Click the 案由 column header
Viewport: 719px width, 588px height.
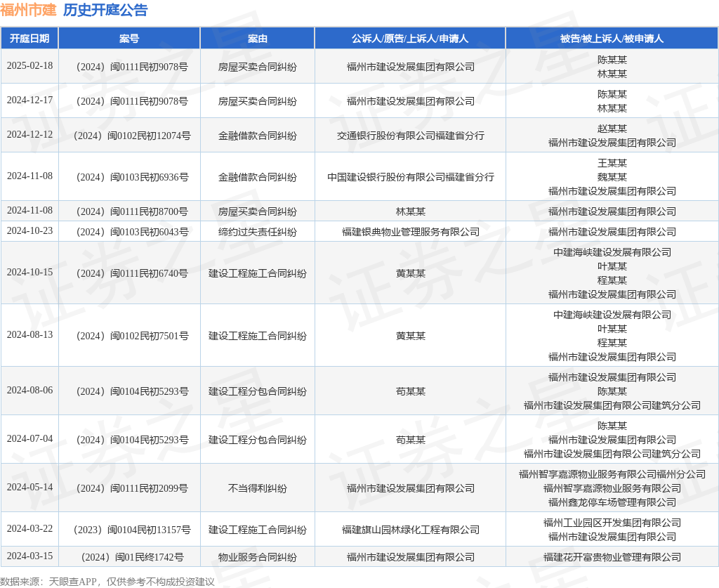click(x=257, y=39)
